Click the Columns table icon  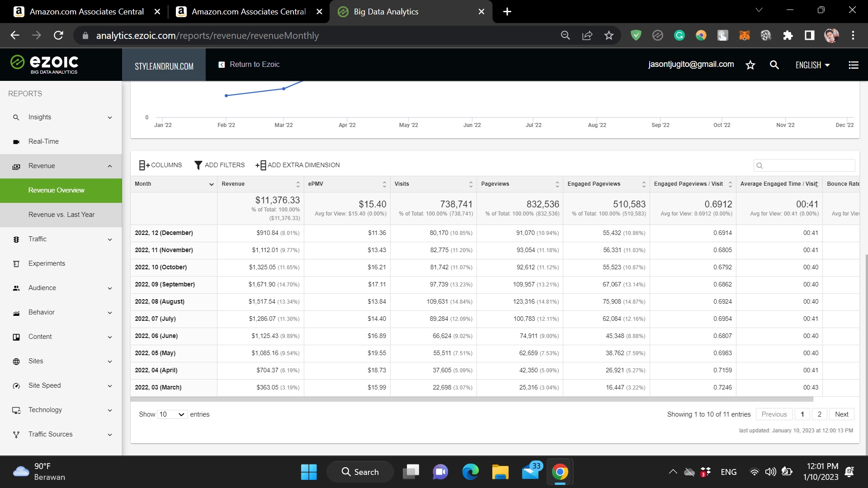point(144,165)
